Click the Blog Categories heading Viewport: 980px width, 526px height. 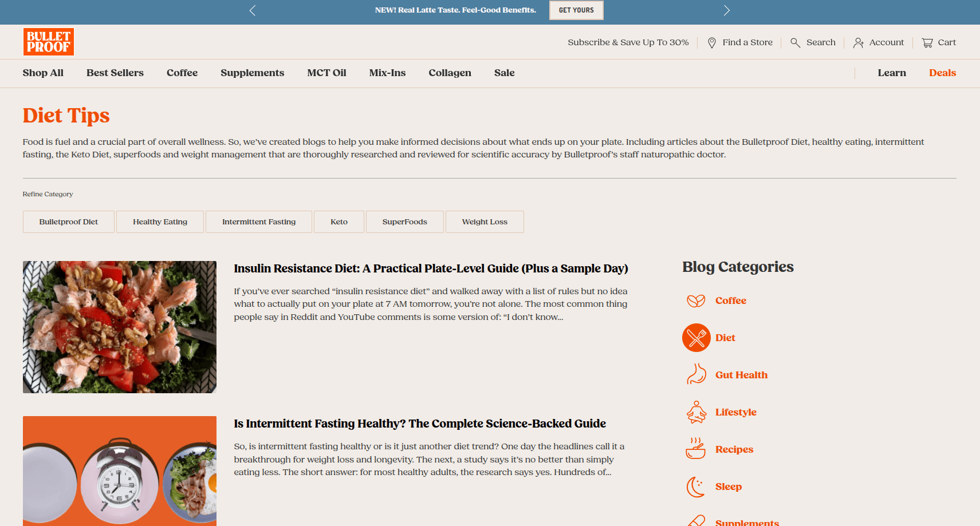tap(738, 267)
